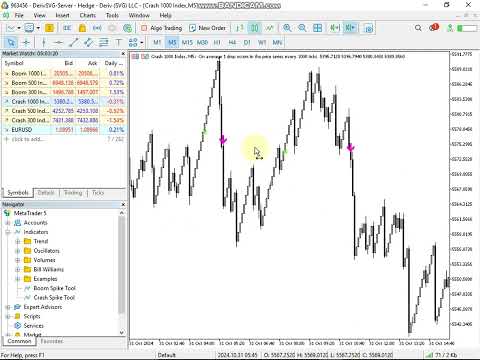Click the New Order button
The height and width of the screenshot is (360, 480).
(x=208, y=28)
